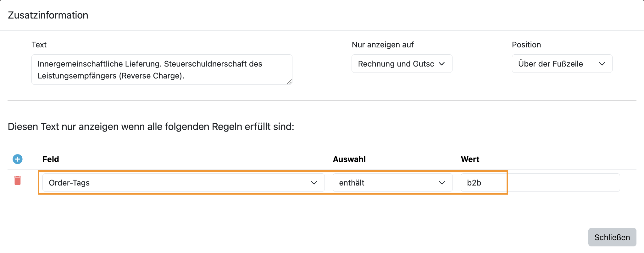Click the 'Position' label
This screenshot has width=644, height=253.
[526, 45]
